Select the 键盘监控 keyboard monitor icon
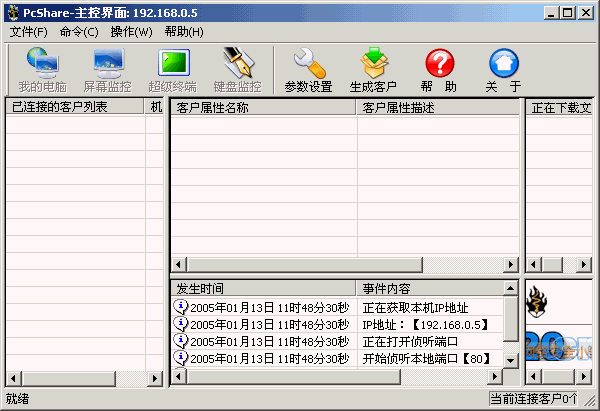 click(x=237, y=69)
